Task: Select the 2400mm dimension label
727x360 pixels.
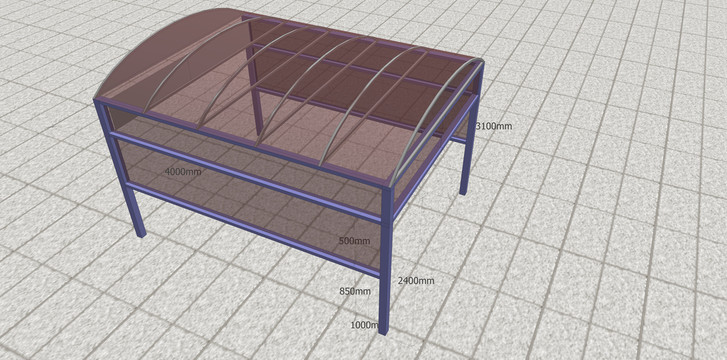Action: pos(416,280)
